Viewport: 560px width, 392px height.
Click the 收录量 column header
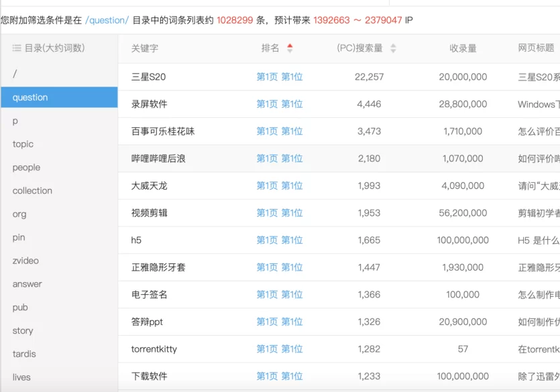[x=463, y=48]
